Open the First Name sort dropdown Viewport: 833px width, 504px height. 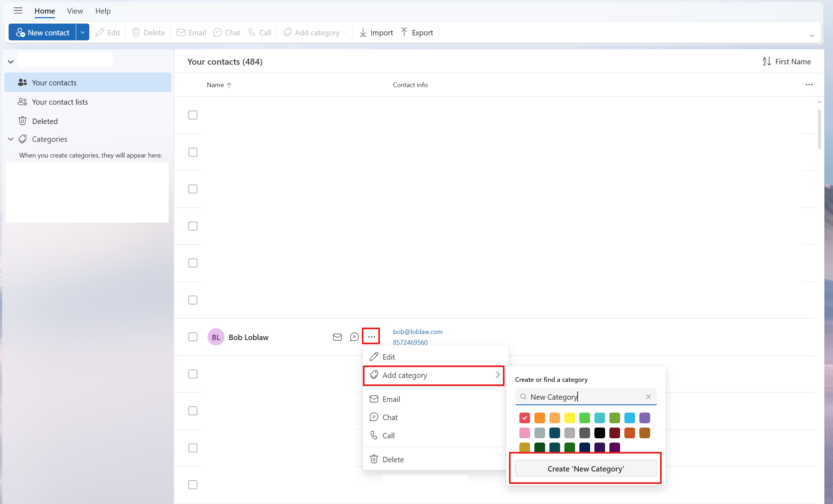[x=786, y=61]
